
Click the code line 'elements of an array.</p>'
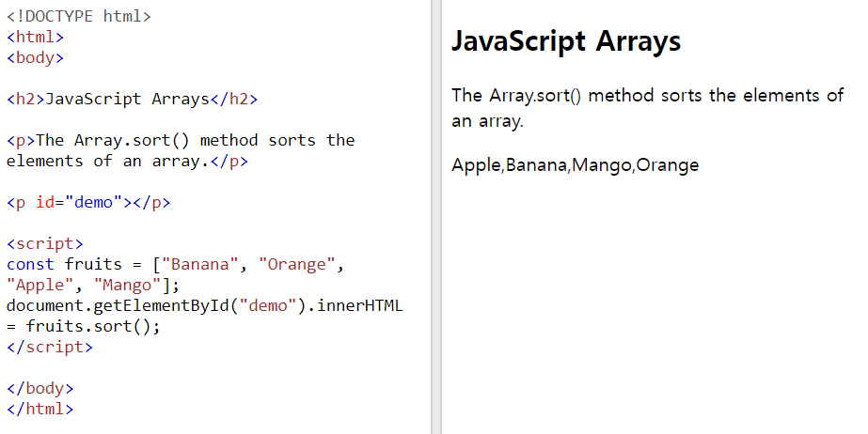127,161
